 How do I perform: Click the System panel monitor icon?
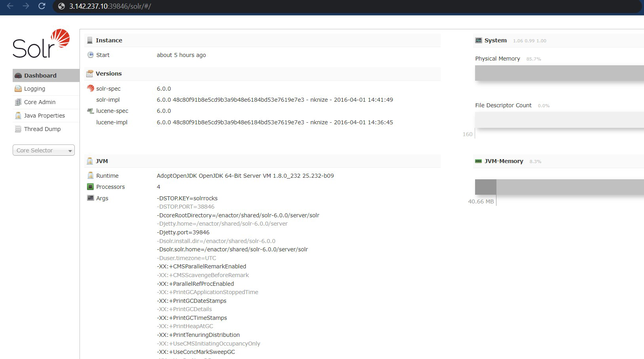478,40
